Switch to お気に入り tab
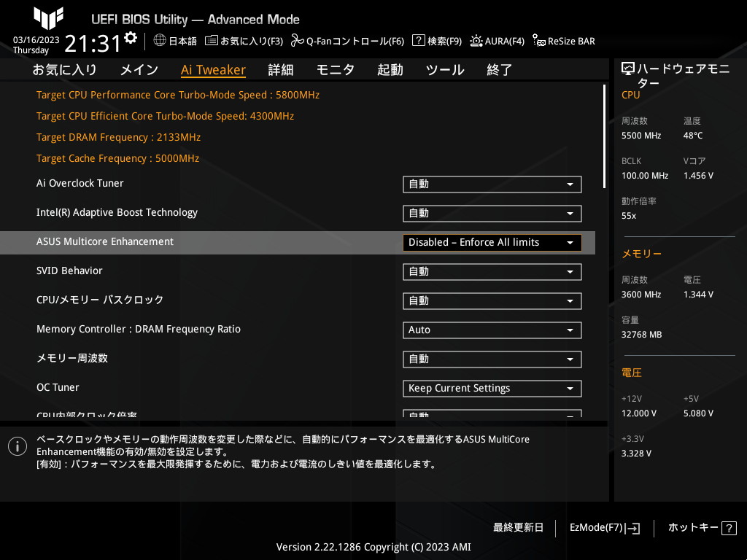This screenshot has height=560, width=747. 65,69
